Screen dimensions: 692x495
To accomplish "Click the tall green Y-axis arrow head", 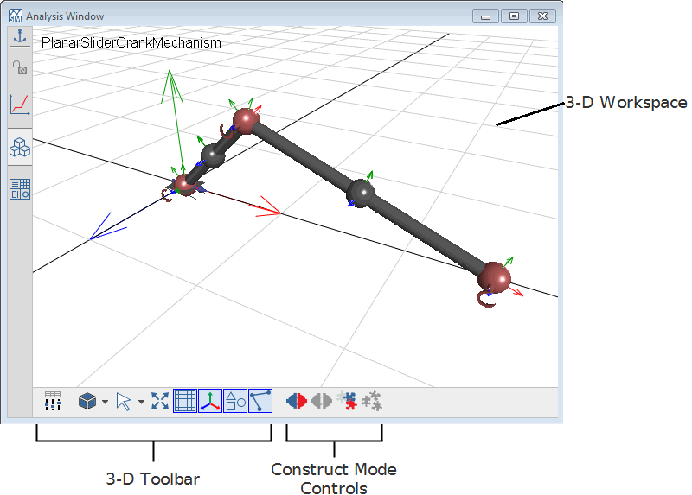I will tap(171, 86).
